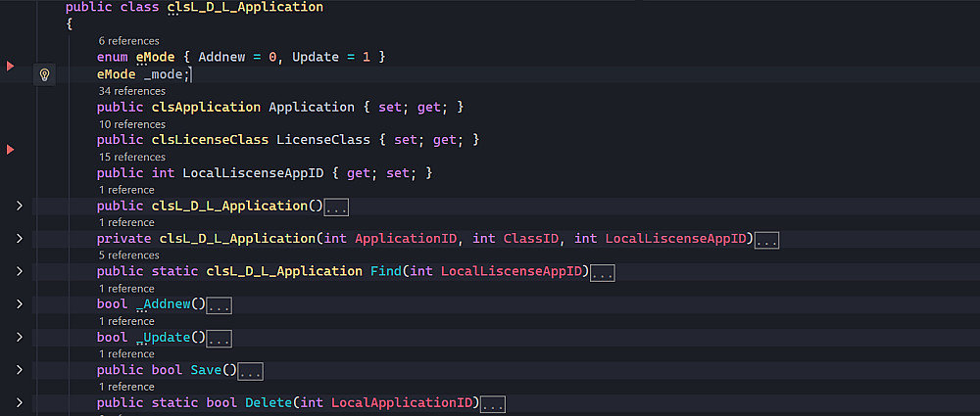Click the Addnew enum member
Image resolution: width=980 pixels, height=416 pixels.
click(x=221, y=57)
